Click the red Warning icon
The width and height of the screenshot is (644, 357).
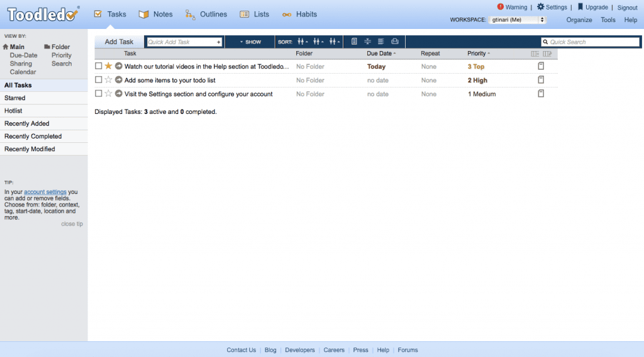pos(500,6)
